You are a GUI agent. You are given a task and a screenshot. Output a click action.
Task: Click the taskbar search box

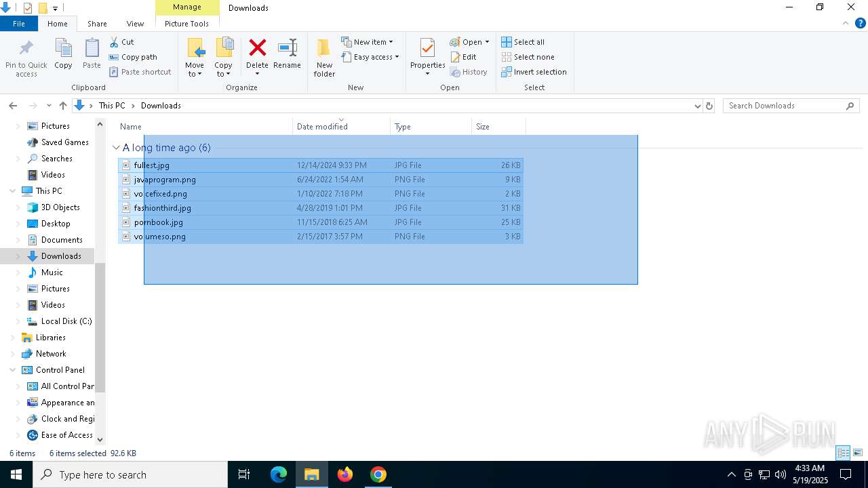130,474
